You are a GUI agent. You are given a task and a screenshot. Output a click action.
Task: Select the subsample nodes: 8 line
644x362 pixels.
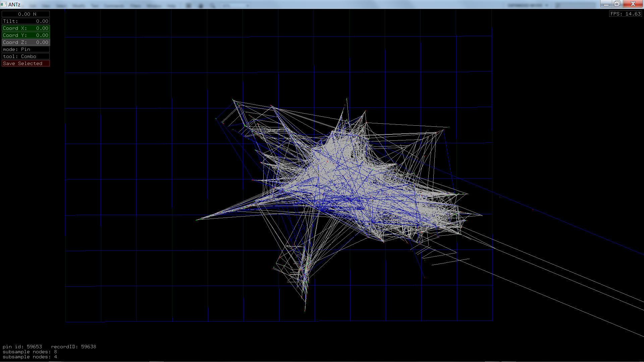click(30, 352)
